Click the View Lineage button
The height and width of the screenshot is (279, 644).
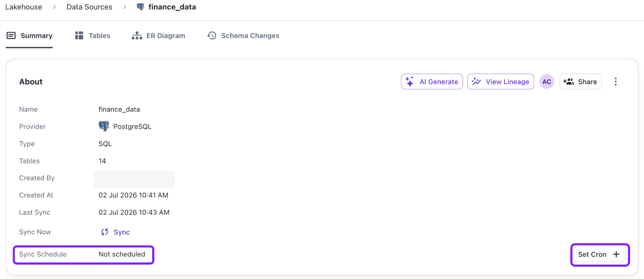point(501,82)
